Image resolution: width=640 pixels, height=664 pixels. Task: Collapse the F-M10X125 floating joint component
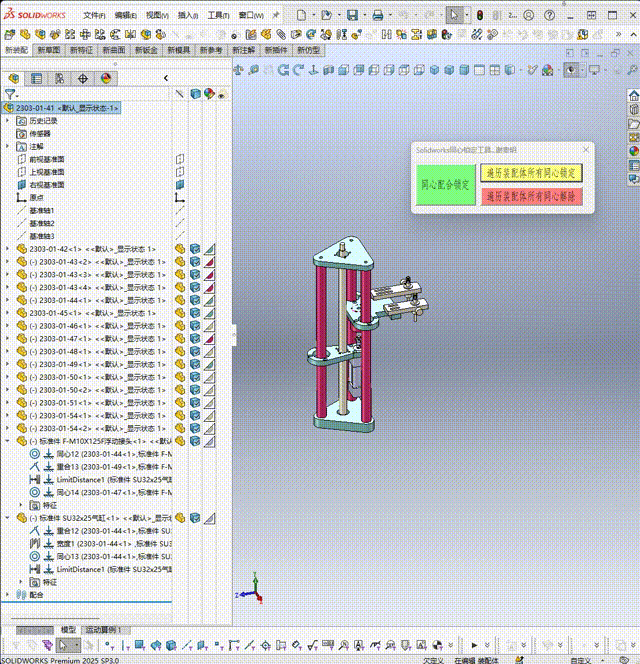point(7,441)
